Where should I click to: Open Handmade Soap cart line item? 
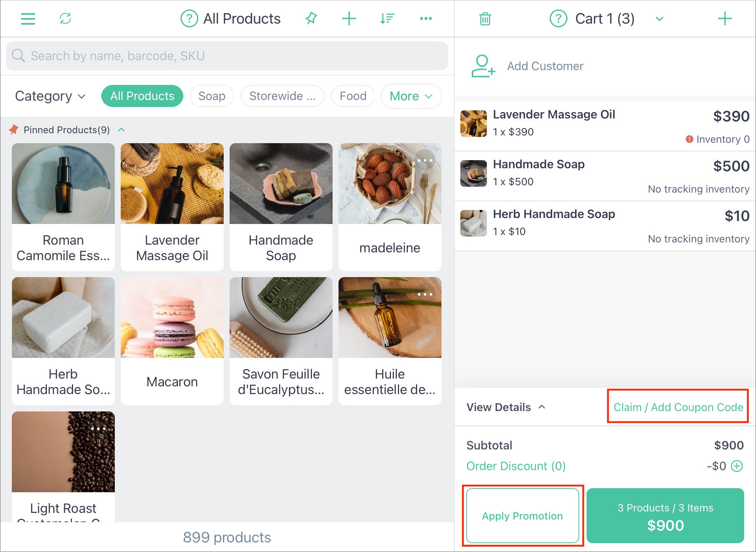605,176
